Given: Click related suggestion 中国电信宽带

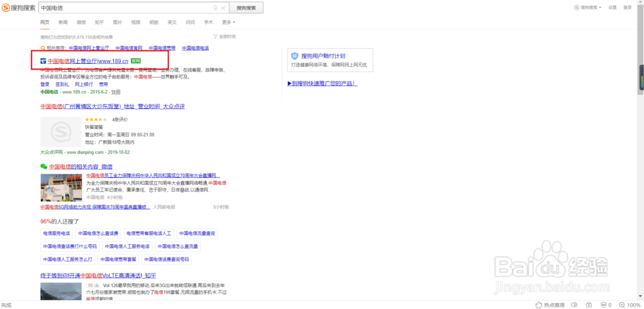Looking at the screenshot, I should point(162,48).
